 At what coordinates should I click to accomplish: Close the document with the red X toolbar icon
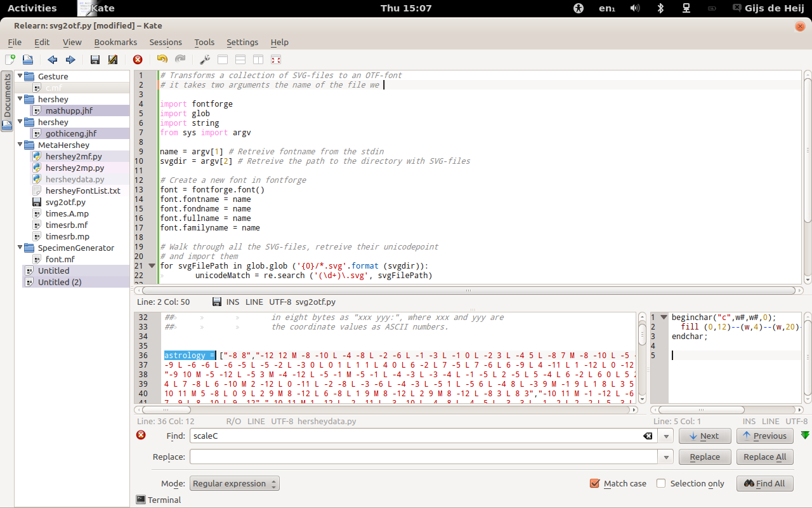[x=138, y=60]
